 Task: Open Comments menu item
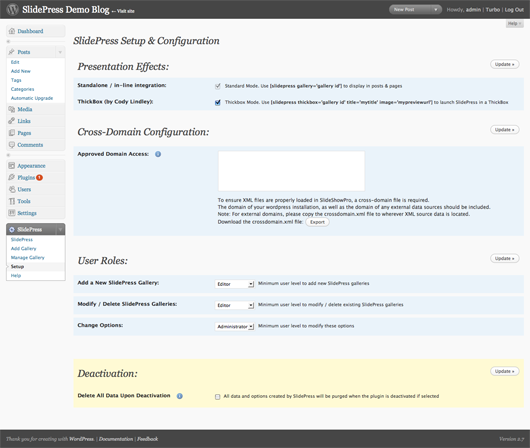30,145
